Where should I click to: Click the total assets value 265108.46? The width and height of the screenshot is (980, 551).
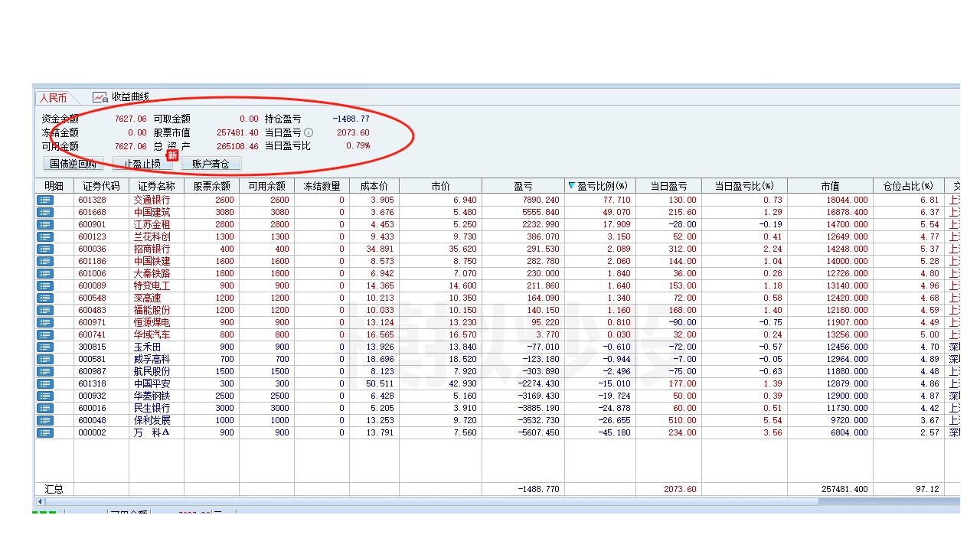coord(237,146)
